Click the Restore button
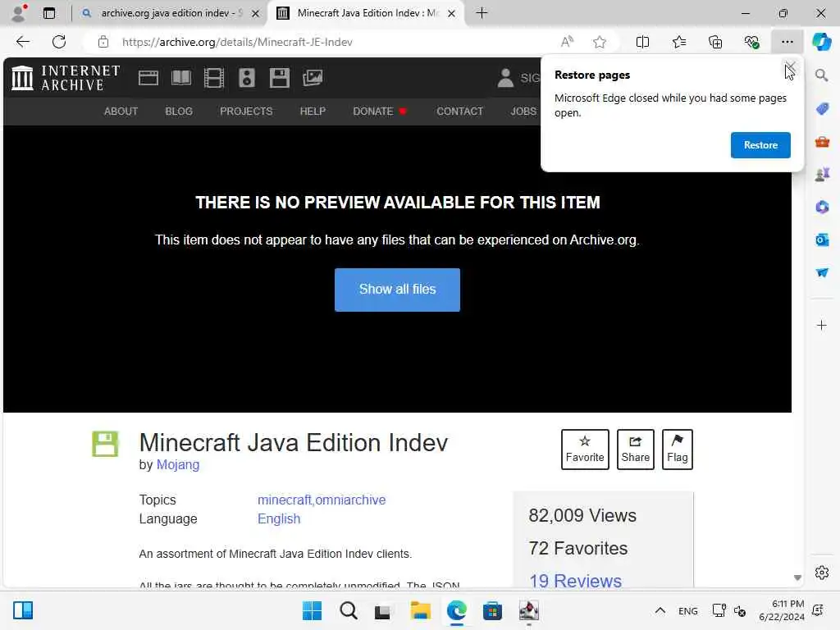Viewport: 840px width, 630px height. pos(760,145)
